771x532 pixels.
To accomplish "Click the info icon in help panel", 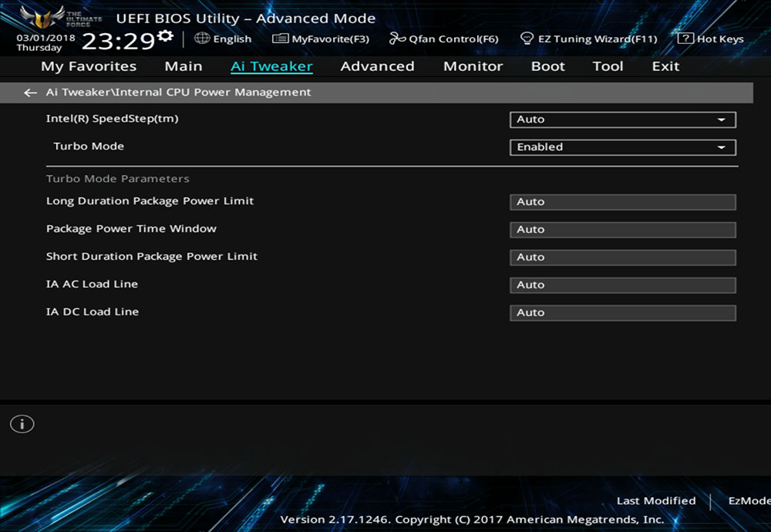I will click(22, 424).
